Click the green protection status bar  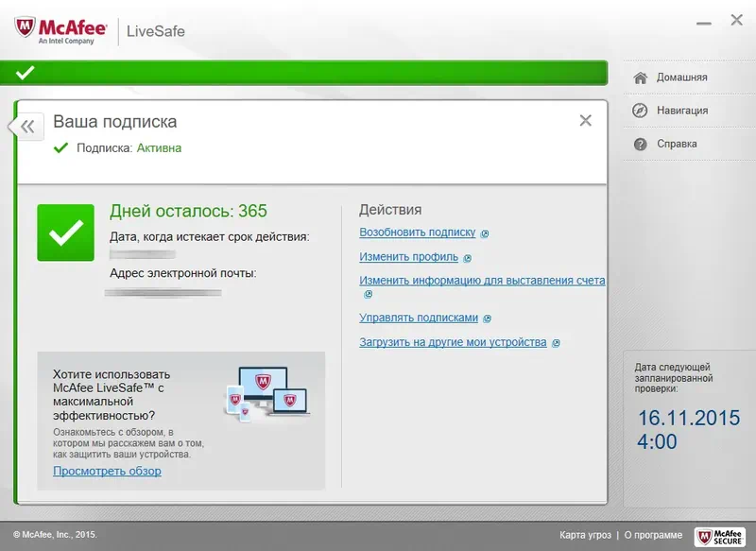click(x=303, y=73)
